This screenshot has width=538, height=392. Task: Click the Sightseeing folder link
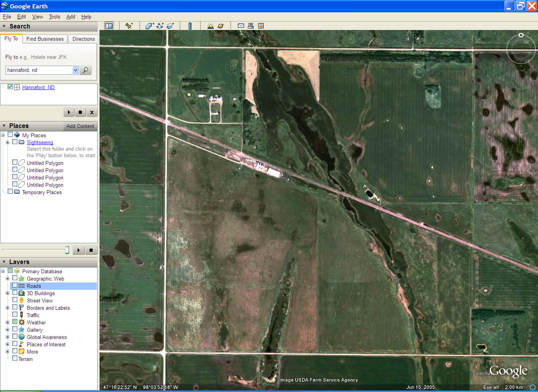click(x=40, y=142)
